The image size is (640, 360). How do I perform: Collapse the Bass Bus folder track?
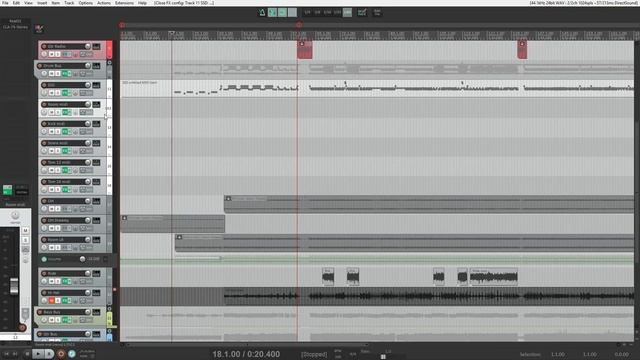(109, 309)
